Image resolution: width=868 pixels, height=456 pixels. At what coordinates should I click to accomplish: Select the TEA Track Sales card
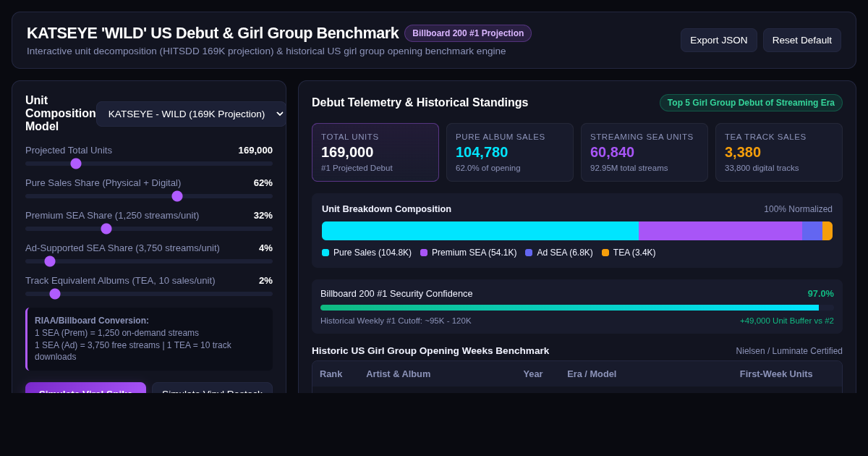click(779, 152)
